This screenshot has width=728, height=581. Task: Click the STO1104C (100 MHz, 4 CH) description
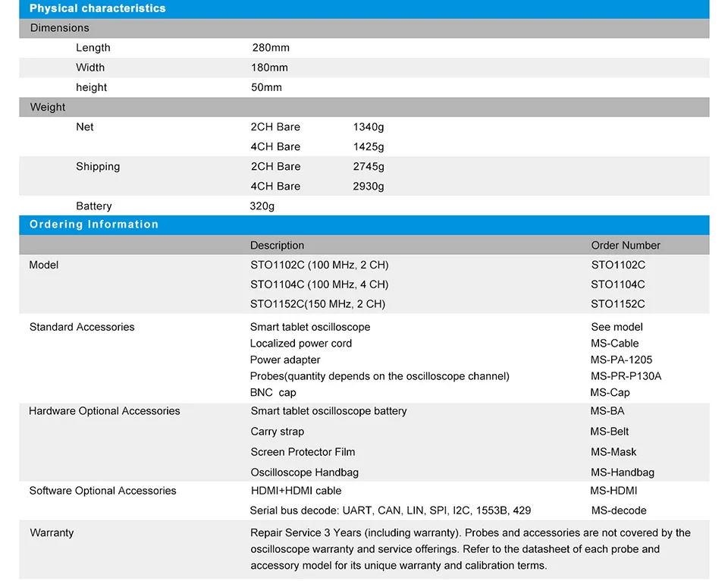[x=319, y=284]
